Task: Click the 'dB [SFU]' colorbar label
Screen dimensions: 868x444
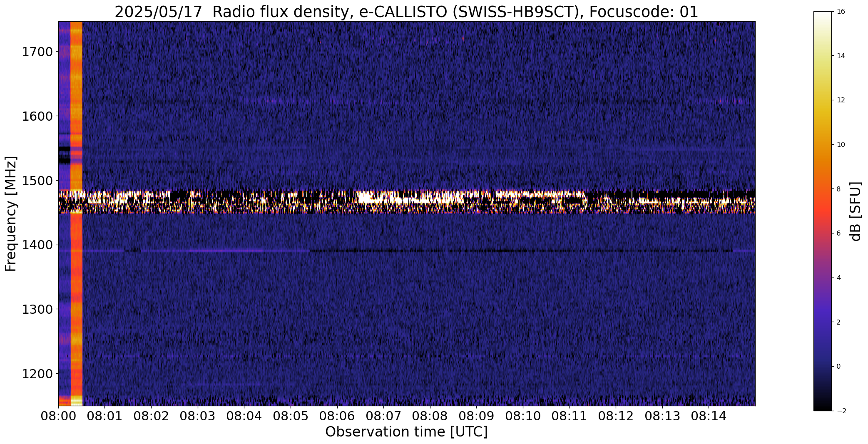Action: 856,211
